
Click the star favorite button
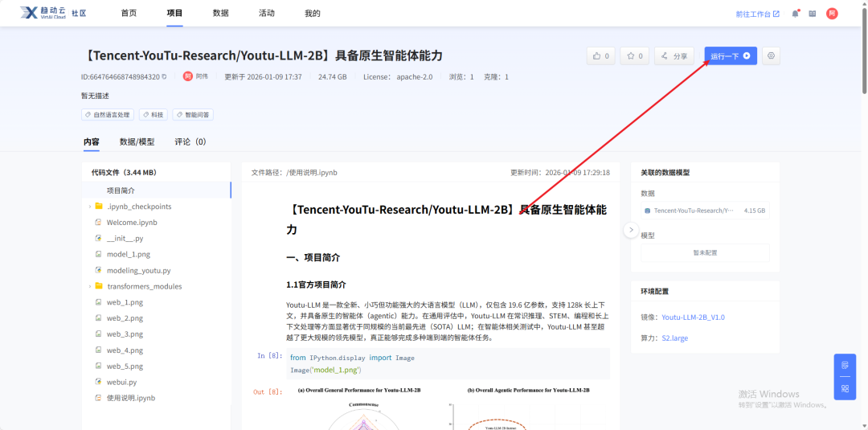(634, 56)
